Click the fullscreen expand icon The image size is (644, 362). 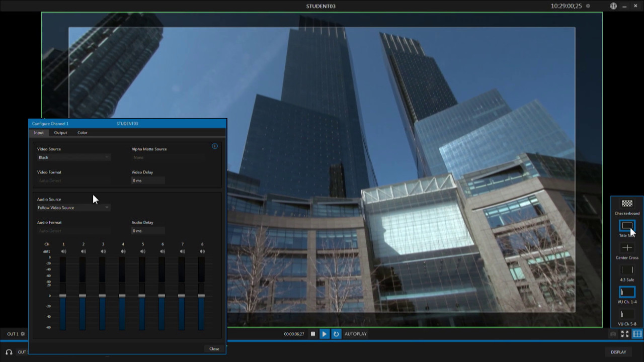click(x=624, y=334)
